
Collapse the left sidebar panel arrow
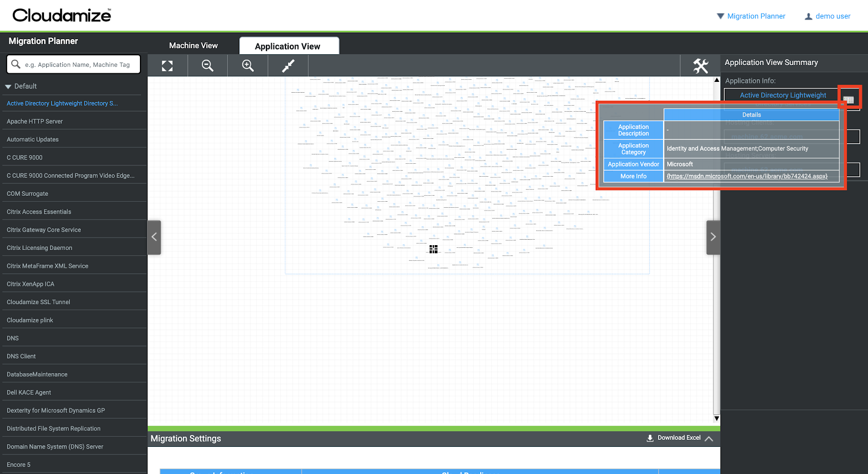154,237
